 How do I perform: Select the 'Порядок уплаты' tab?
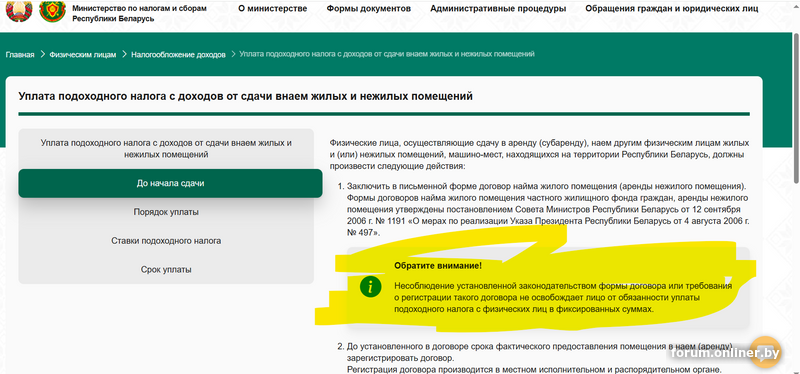pyautogui.click(x=166, y=212)
